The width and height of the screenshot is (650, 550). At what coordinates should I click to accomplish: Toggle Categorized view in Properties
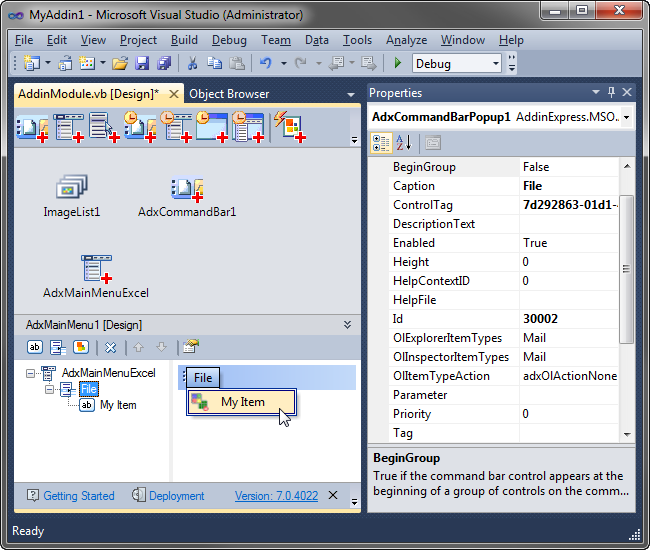coord(381,143)
